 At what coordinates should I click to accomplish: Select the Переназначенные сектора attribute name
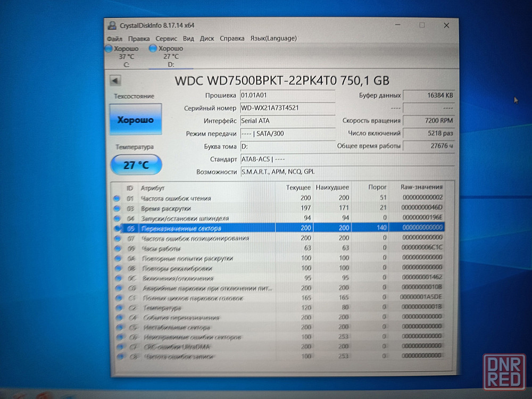(x=181, y=228)
